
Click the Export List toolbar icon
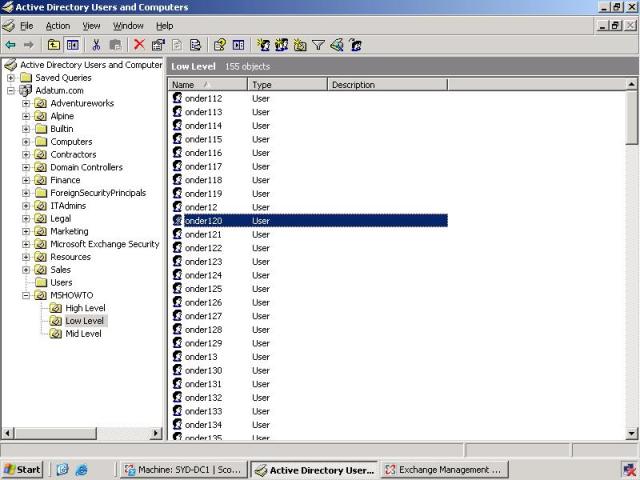(x=196, y=45)
